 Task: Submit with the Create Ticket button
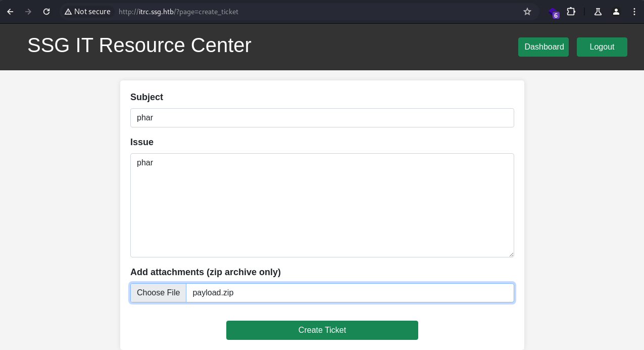[x=322, y=330]
